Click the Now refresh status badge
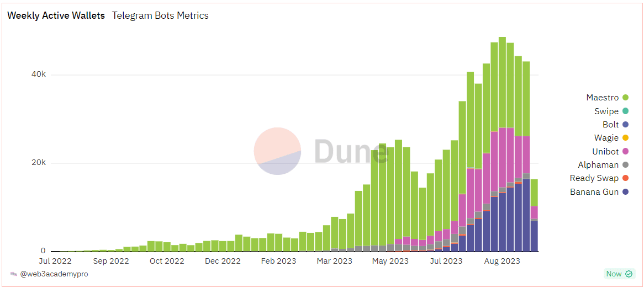Viewport: 644px width, 288px height. [620, 274]
